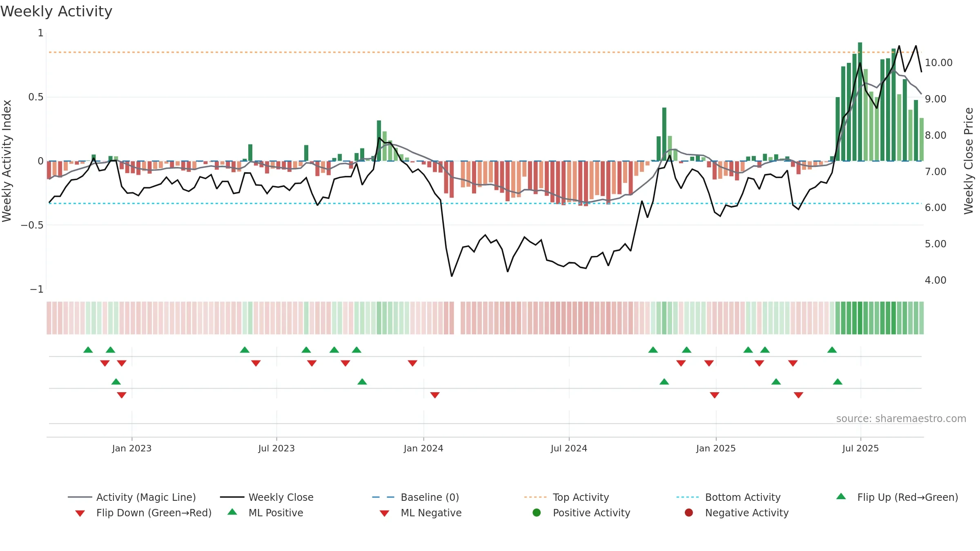Toggle the Top Activity legend entry

pos(566,497)
